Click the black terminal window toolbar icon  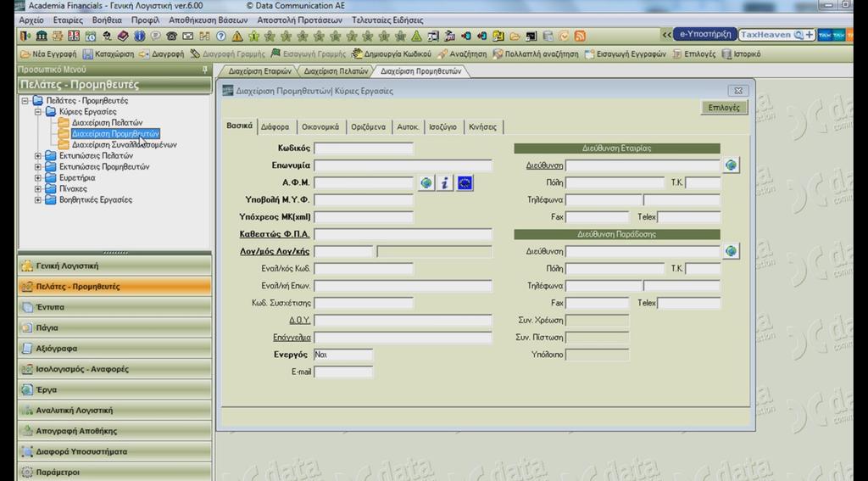[x=531, y=36]
